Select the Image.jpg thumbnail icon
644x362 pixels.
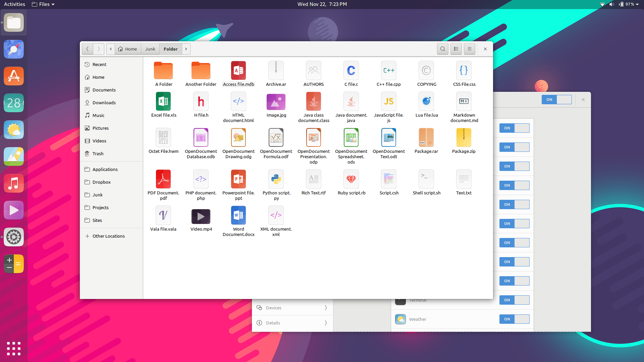(276, 102)
